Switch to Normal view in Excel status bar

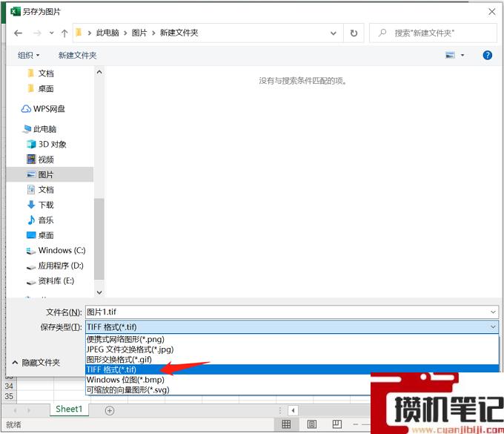click(286, 424)
